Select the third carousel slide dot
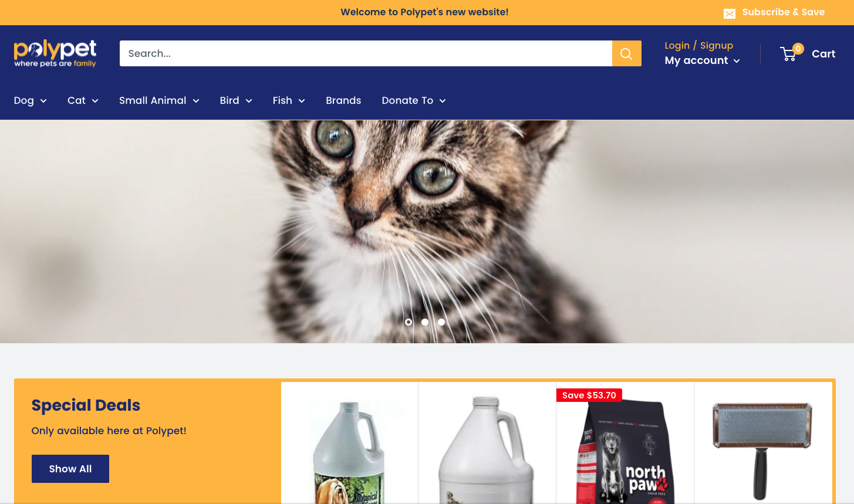Viewport: 854px width, 504px height. 441,322
